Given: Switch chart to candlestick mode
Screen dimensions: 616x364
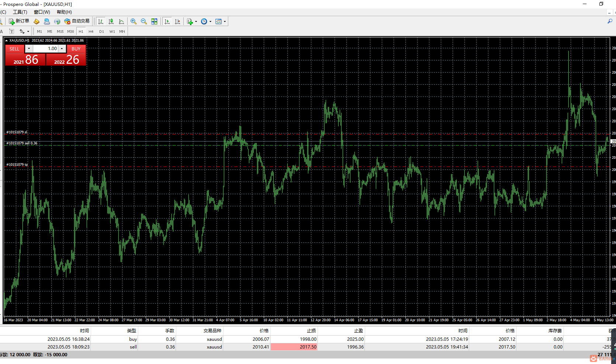Looking at the screenshot, I should (x=111, y=21).
